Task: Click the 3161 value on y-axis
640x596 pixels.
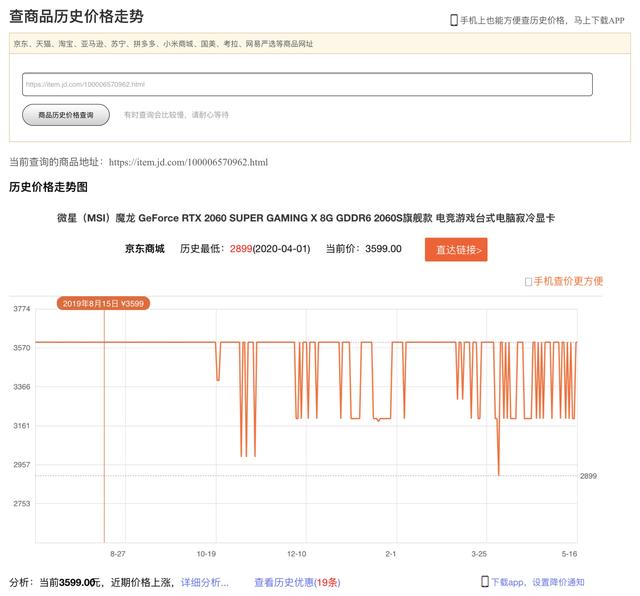Action: [22, 426]
